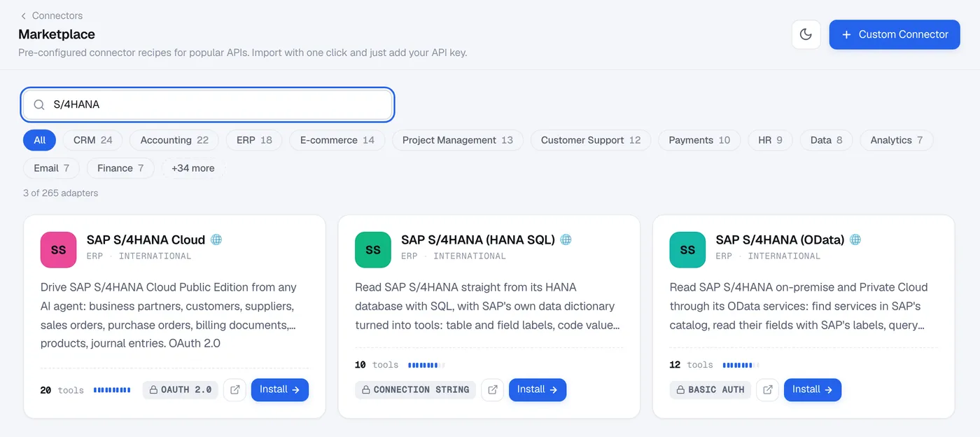The image size is (980, 437).
Task: Filter by Email category
Action: click(x=51, y=168)
